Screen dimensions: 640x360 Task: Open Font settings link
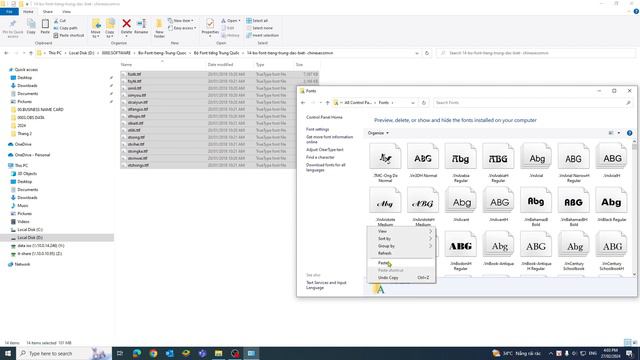coord(318,129)
